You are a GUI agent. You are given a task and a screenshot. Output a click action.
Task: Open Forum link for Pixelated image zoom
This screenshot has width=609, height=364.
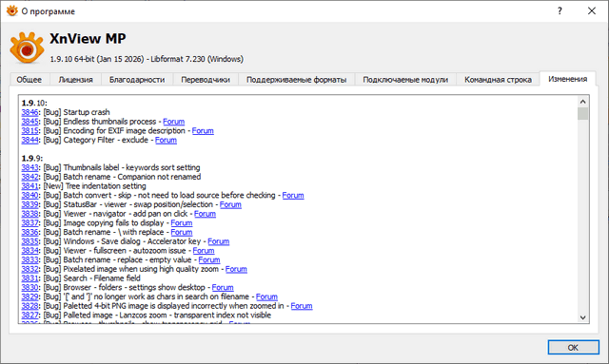(x=236, y=269)
